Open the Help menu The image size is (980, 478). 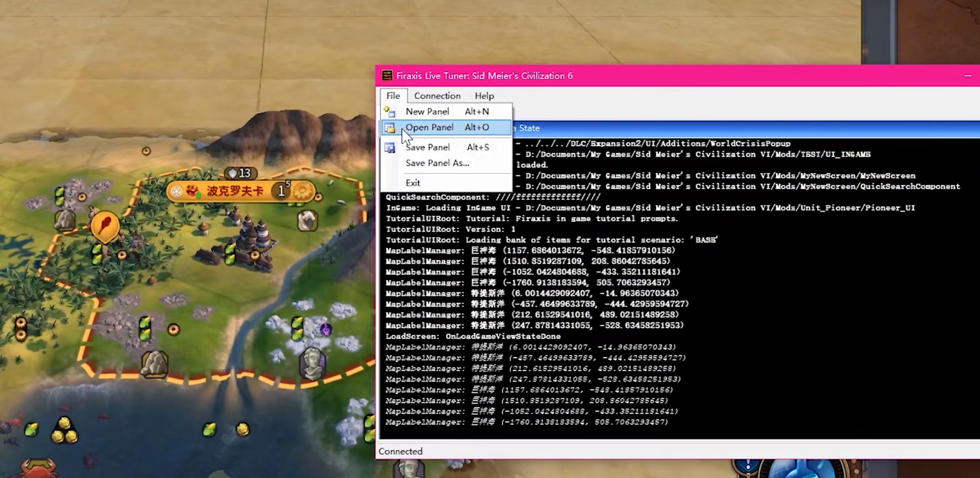pyautogui.click(x=484, y=96)
